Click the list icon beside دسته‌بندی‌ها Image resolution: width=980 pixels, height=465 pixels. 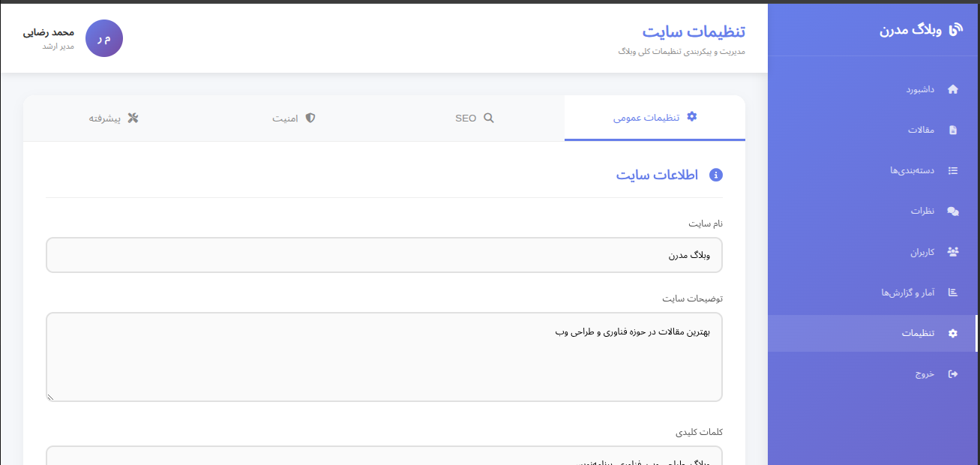[953, 170]
